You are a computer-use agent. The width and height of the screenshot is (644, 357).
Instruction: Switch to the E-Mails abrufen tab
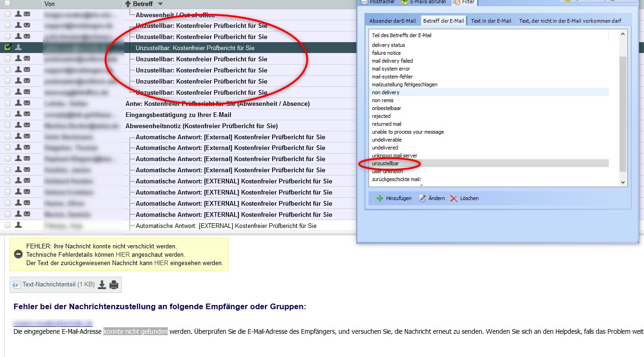pyautogui.click(x=423, y=2)
